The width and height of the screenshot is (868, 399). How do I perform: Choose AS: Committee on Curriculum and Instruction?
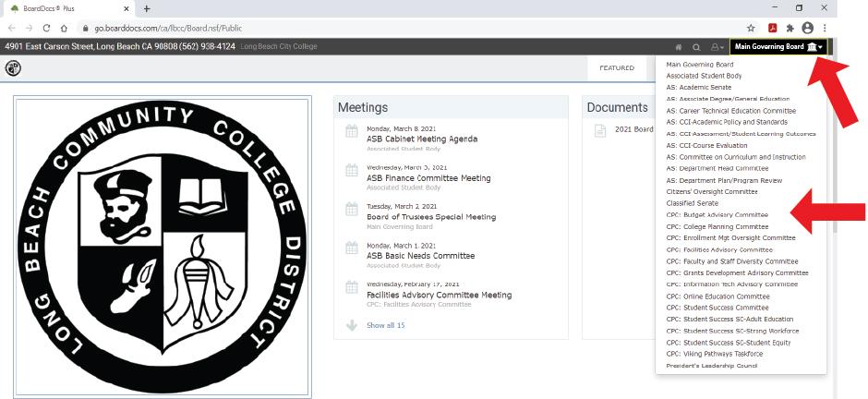click(x=736, y=157)
